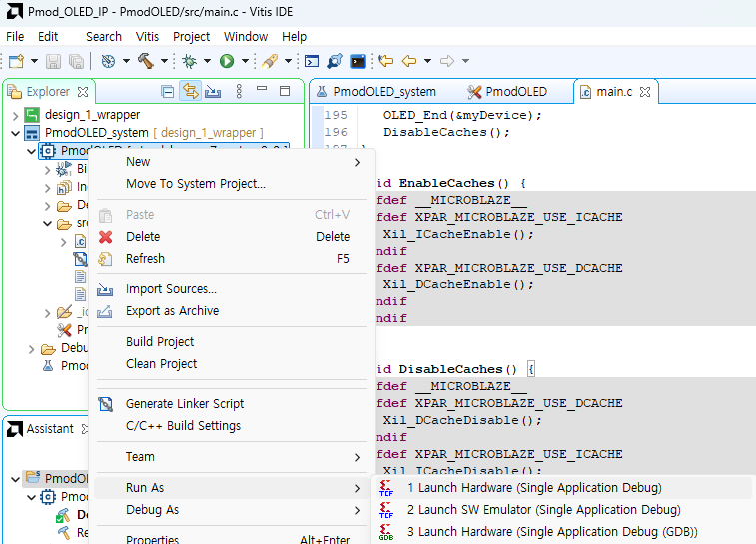Click the Export as Archive icon
This screenshot has height=544, width=756.
pyautogui.click(x=105, y=311)
